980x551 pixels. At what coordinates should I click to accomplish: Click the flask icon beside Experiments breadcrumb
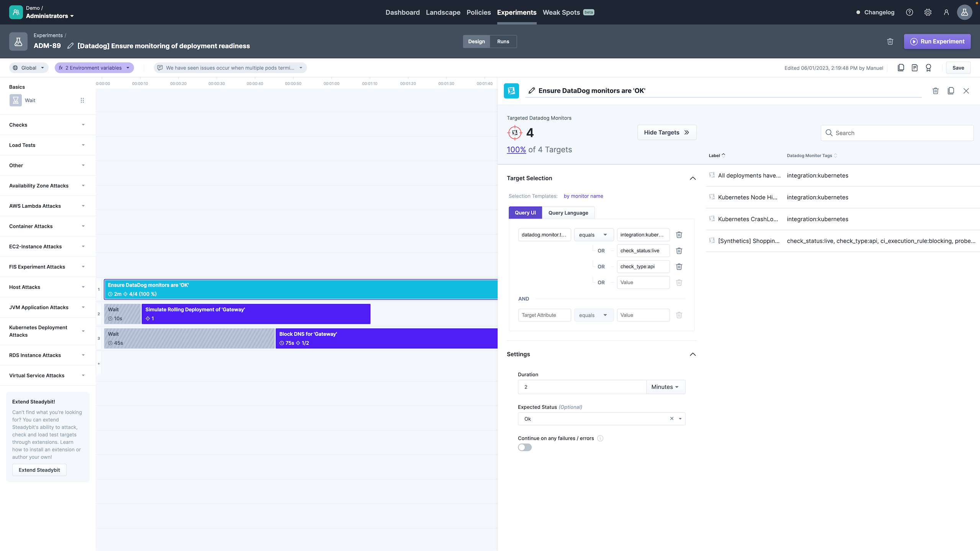[18, 41]
